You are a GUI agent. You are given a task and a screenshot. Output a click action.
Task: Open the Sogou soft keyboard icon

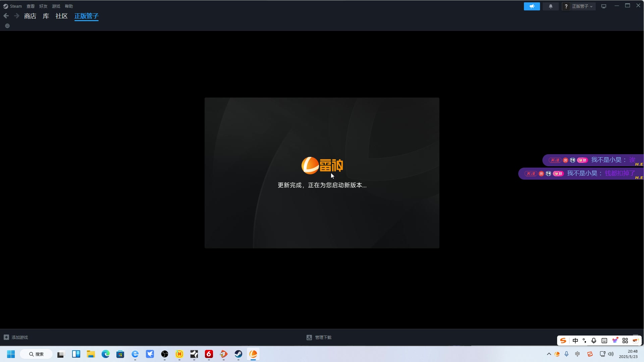[604, 341]
